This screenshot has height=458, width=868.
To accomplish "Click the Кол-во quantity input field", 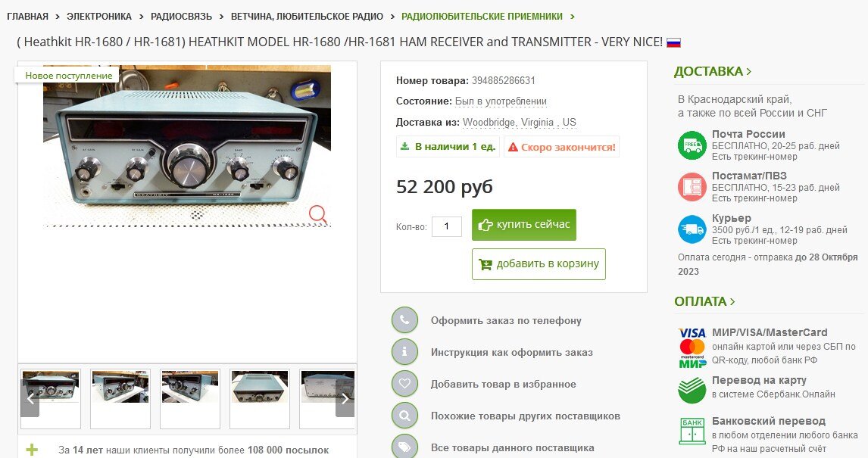I will click(447, 226).
